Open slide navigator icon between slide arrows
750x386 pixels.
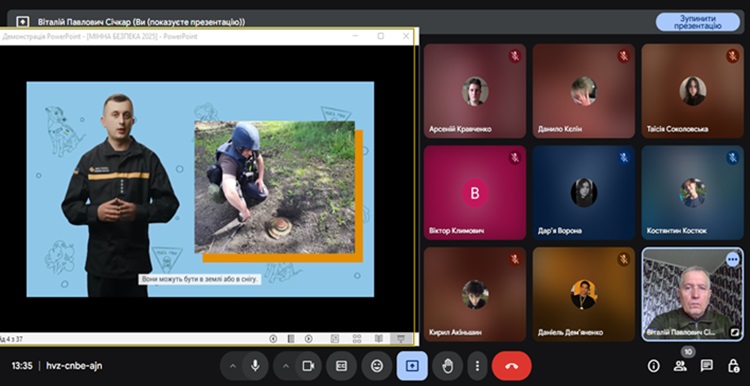(291, 339)
